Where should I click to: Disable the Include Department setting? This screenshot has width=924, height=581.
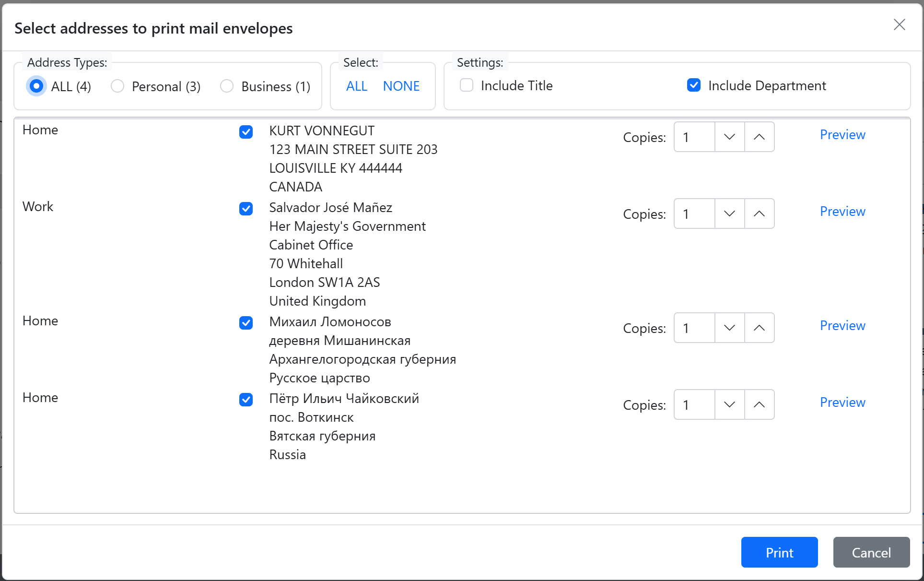[693, 85]
